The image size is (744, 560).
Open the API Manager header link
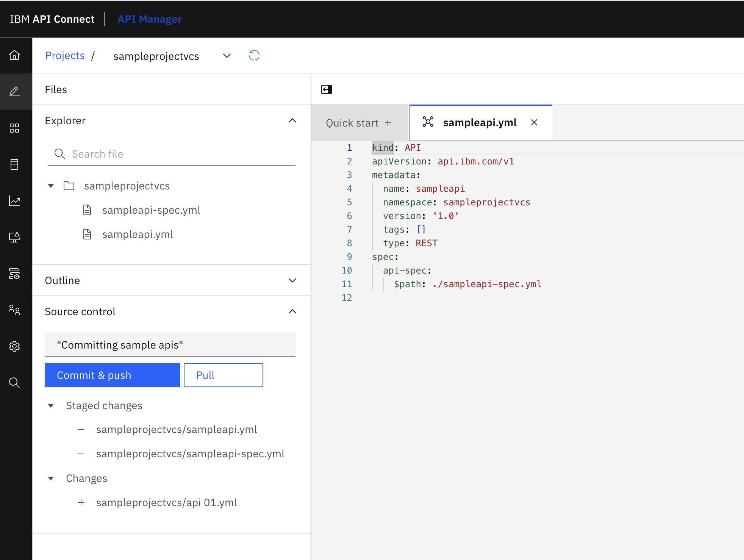pyautogui.click(x=150, y=19)
